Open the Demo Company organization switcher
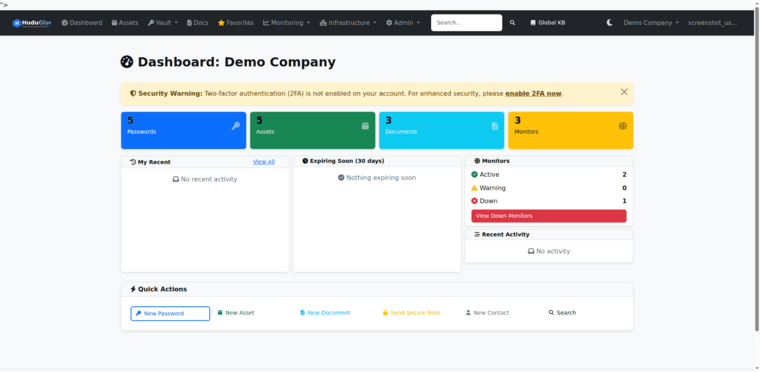The height and width of the screenshot is (372, 760). 651,23
